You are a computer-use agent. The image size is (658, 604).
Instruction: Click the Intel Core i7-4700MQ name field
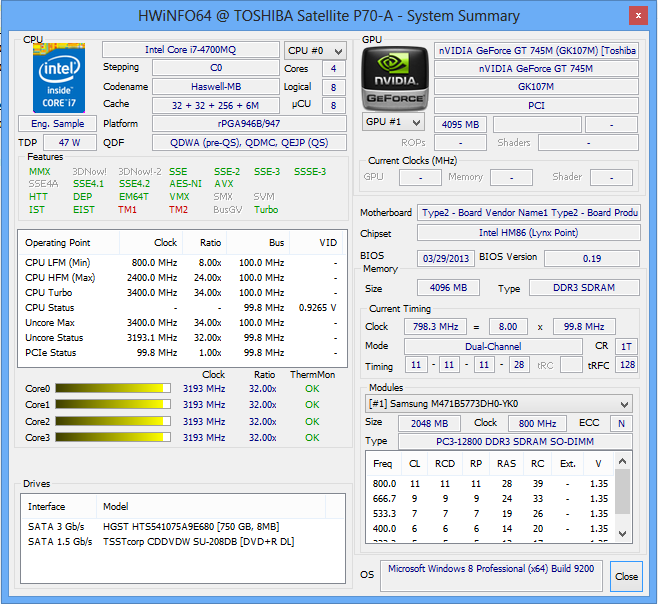[191, 50]
